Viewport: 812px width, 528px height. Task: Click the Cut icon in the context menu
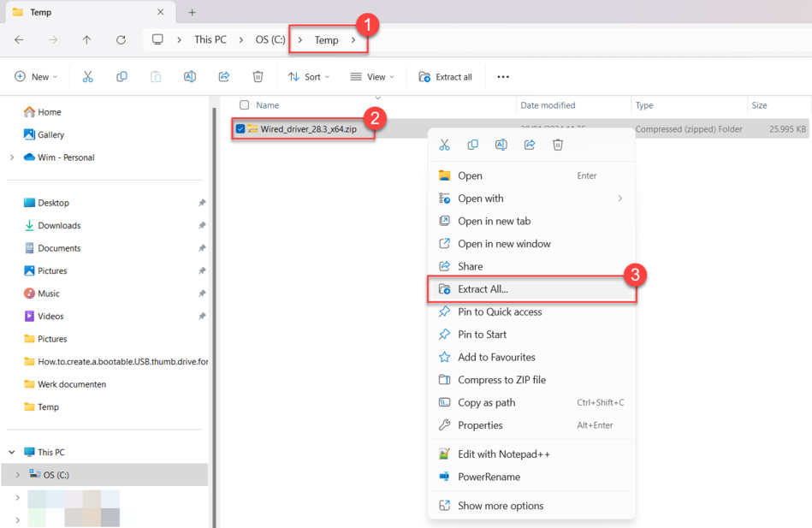coord(444,145)
